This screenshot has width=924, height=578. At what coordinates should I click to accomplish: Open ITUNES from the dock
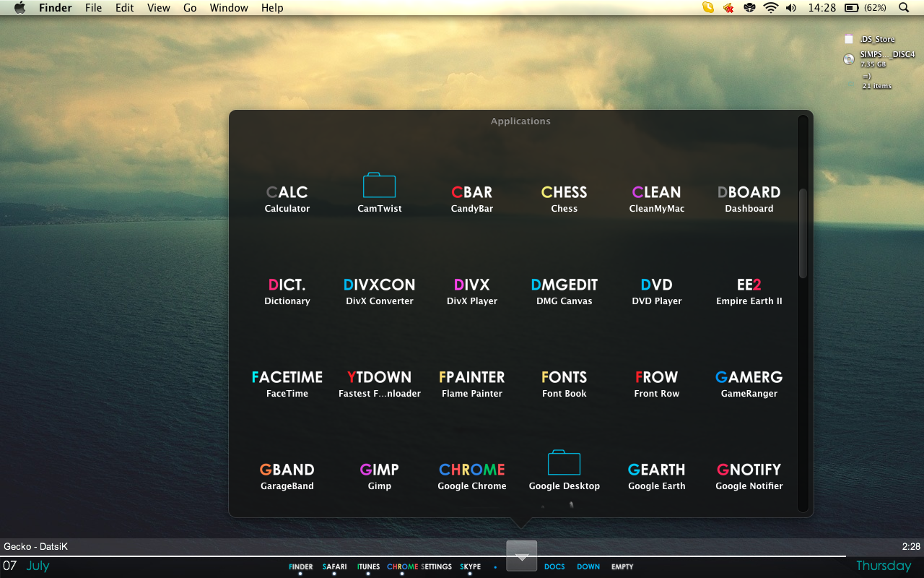(368, 567)
